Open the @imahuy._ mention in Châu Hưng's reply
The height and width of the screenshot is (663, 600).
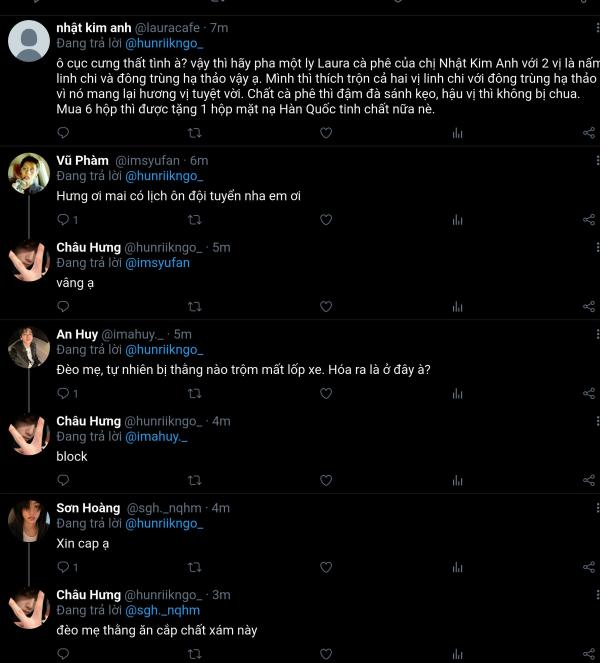(x=156, y=437)
